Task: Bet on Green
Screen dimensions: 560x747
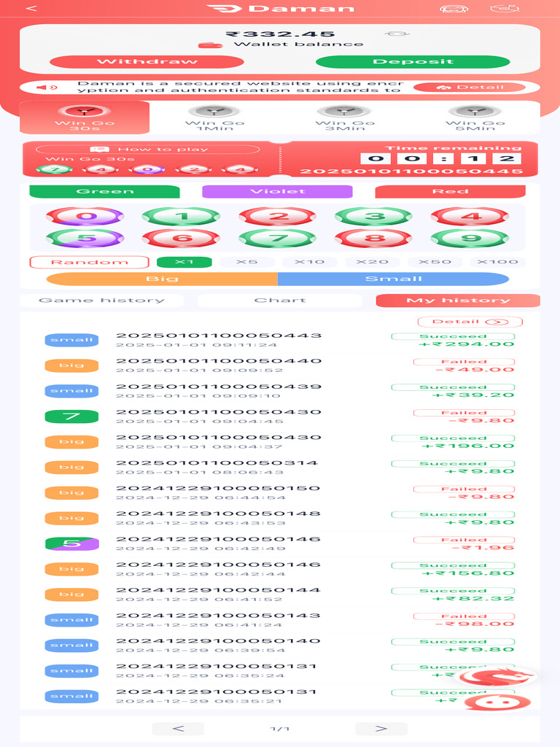Action: (x=104, y=192)
